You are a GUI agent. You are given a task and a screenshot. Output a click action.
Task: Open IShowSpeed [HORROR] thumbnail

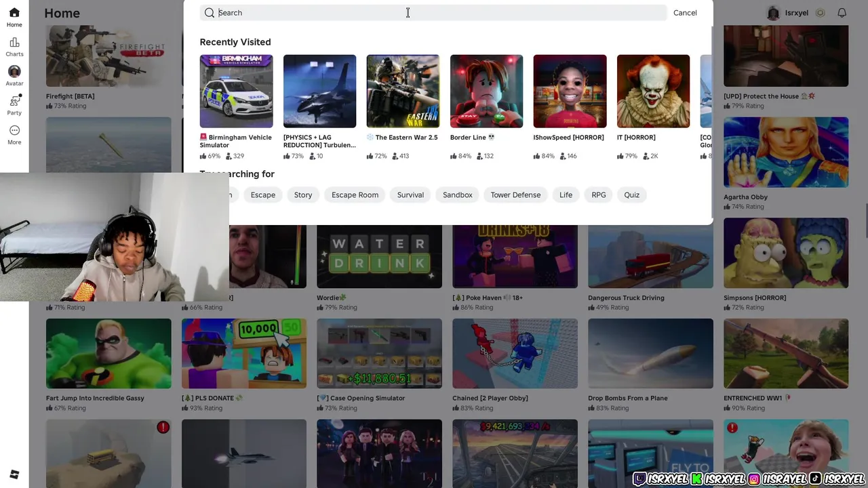[x=570, y=91]
